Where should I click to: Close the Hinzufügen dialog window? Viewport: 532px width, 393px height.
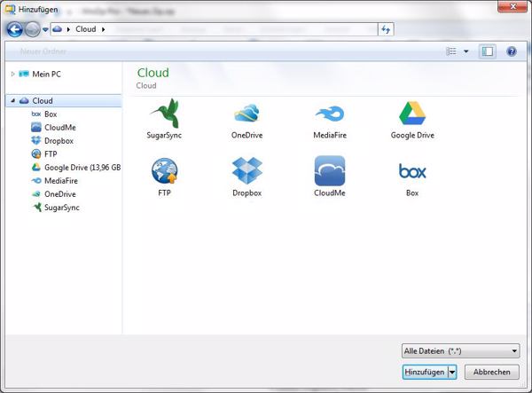click(x=512, y=6)
